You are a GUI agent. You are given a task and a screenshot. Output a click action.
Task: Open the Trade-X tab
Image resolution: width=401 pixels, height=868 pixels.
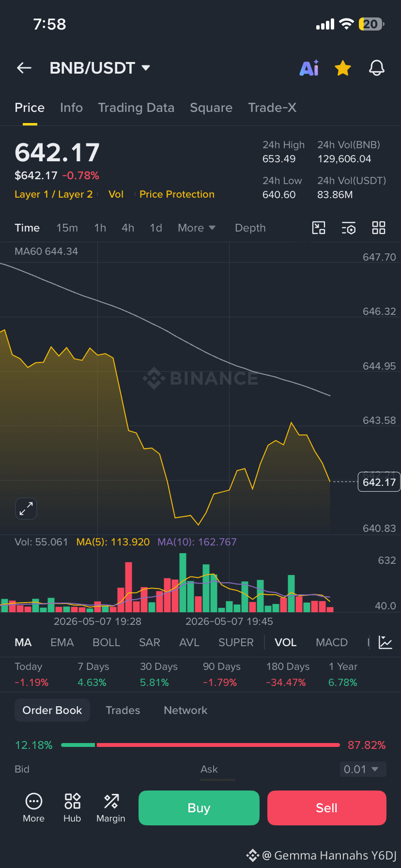pos(272,108)
